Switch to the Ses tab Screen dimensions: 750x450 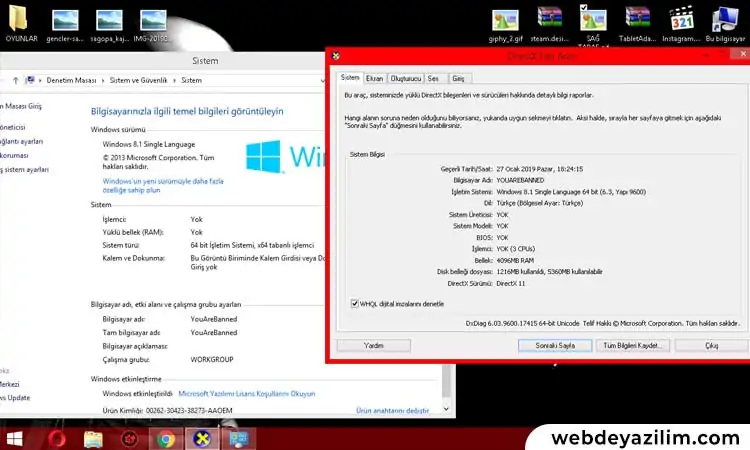point(433,78)
